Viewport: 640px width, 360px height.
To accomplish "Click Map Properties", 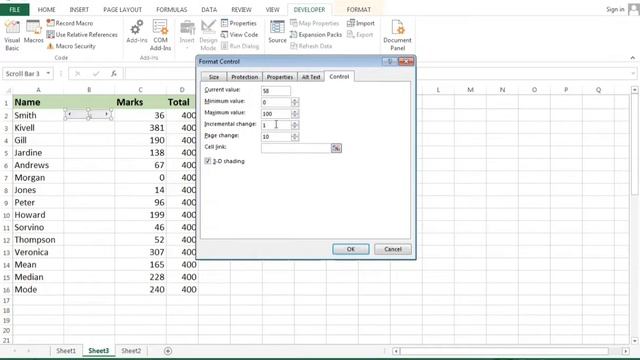I will (315, 23).
